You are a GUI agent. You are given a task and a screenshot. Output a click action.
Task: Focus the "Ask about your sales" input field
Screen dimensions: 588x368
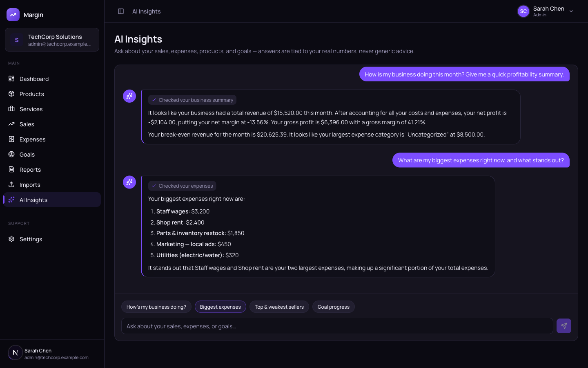pos(337,326)
